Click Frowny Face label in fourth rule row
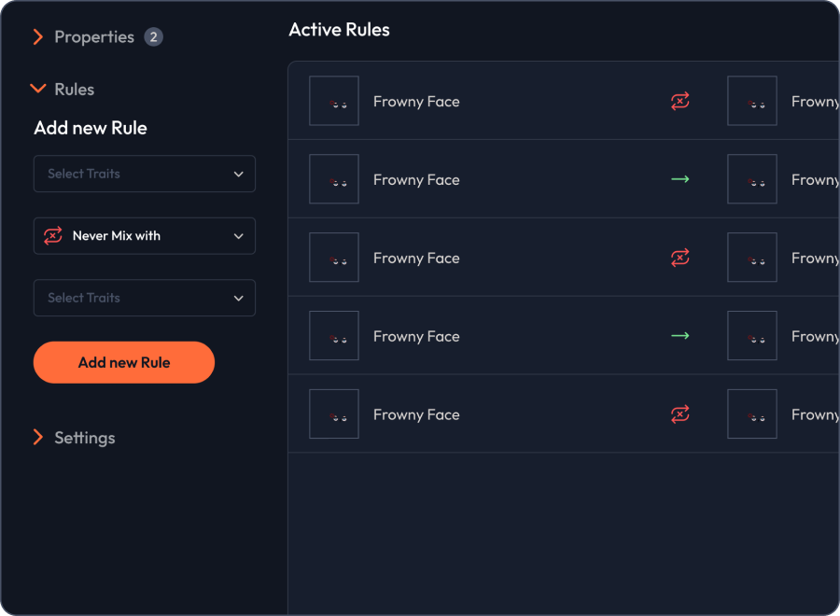 pos(416,336)
